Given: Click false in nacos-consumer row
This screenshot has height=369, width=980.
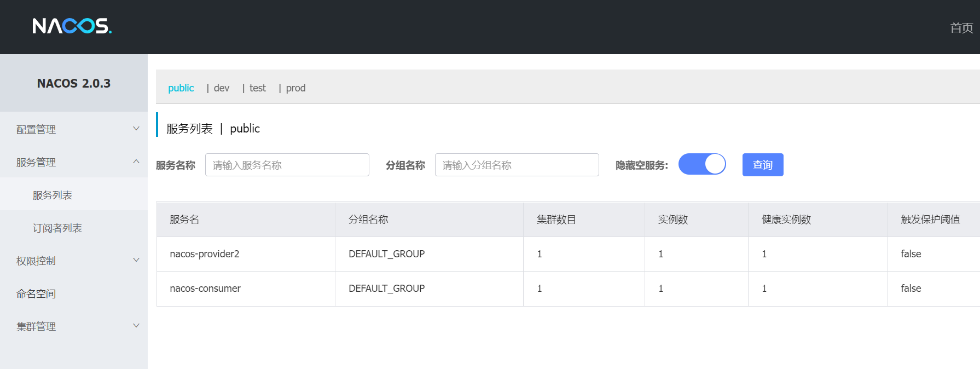Looking at the screenshot, I should (911, 289).
